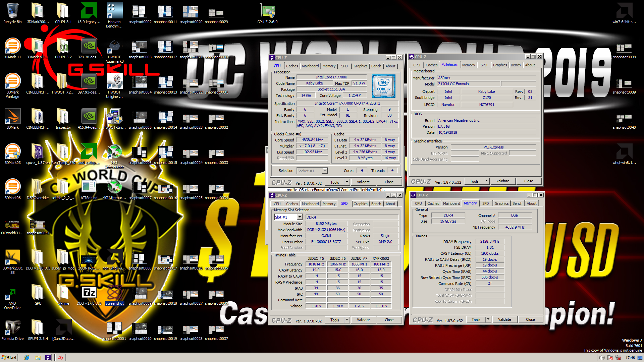Open the whql-win8.1... desktop icon
The width and height of the screenshot is (644, 362).
pos(624,155)
